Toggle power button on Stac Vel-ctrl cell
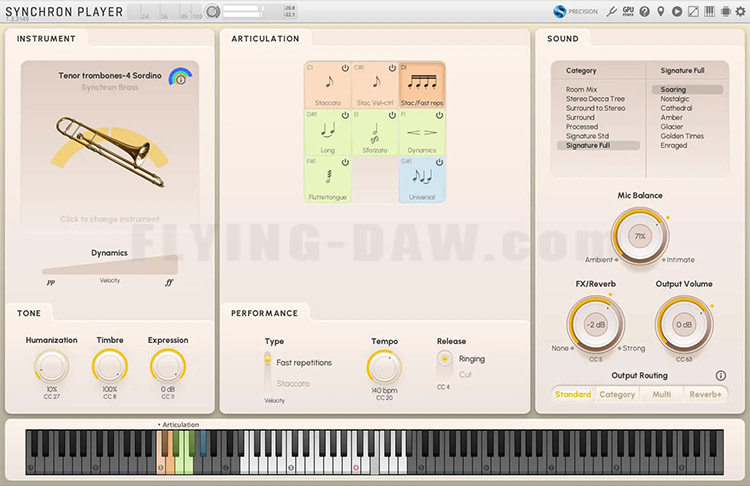Viewport: 750px width, 486px height. point(392,68)
